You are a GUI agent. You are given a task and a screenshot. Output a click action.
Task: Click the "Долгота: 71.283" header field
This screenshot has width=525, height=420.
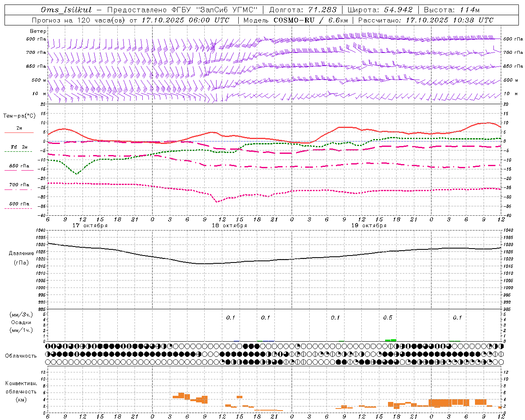pos(303,10)
